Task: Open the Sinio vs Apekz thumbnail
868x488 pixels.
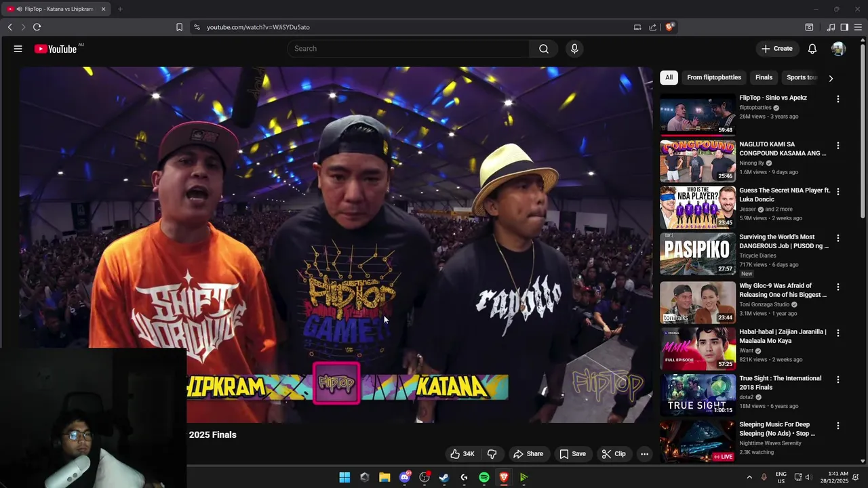Action: click(698, 115)
